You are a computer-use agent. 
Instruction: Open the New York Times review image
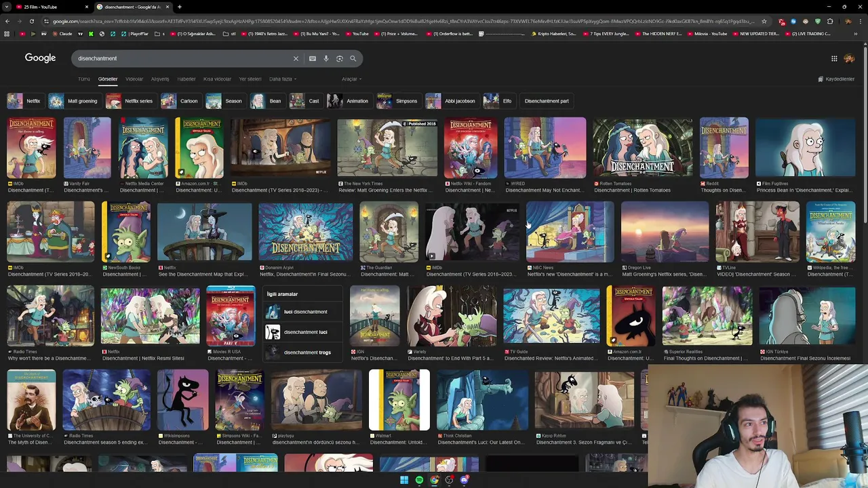pos(387,148)
